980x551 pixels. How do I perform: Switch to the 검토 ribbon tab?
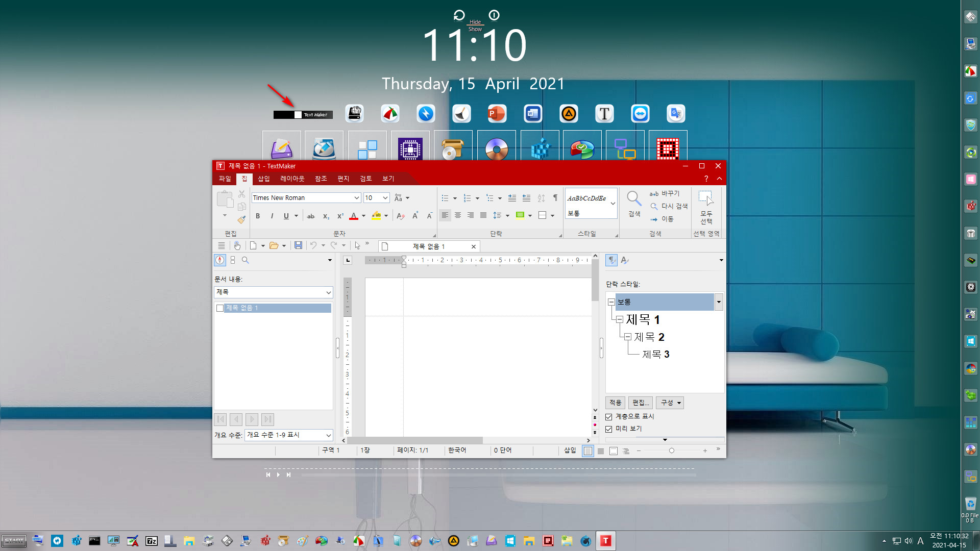(x=365, y=179)
